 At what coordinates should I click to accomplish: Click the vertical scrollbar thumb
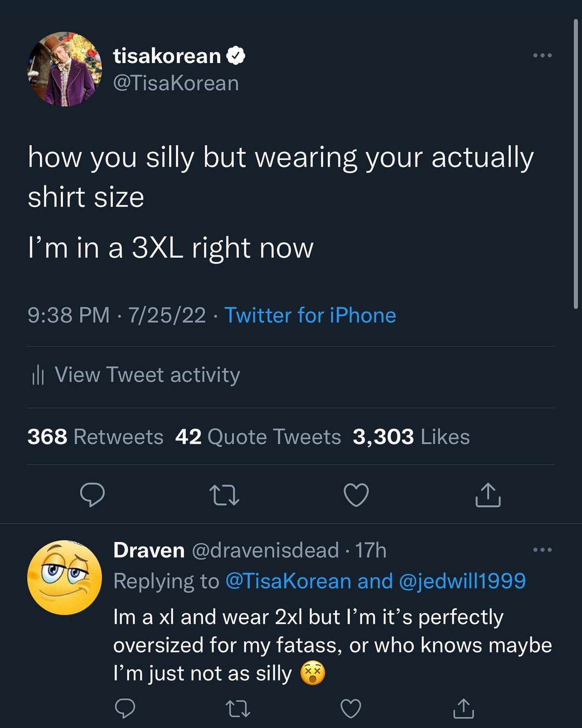coord(576,162)
